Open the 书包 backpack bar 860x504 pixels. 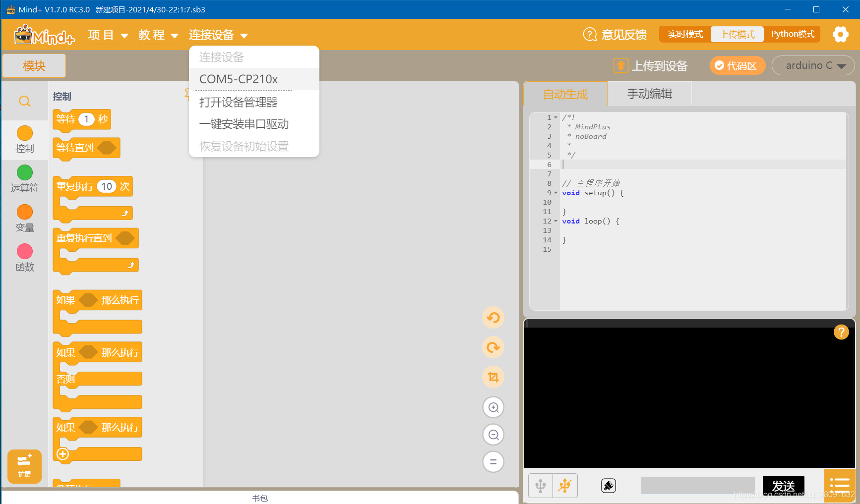pos(260,498)
